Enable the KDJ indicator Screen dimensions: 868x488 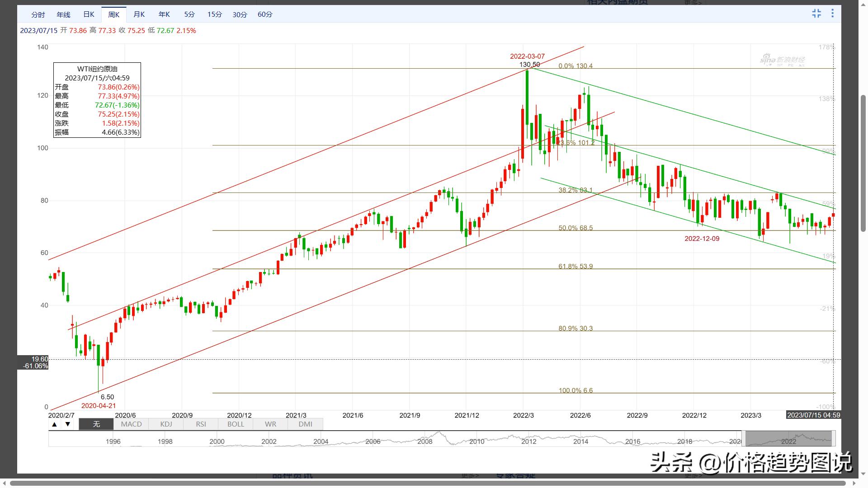pyautogui.click(x=166, y=424)
